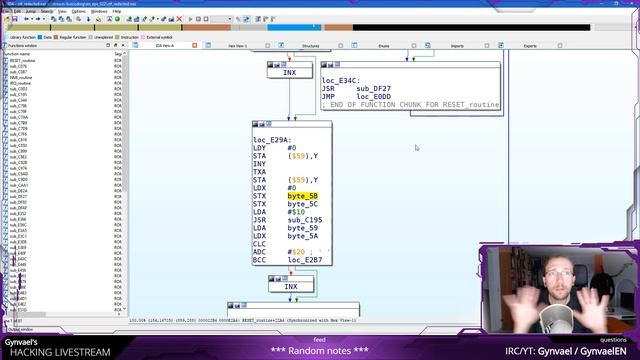Click the Enums tab icon
The height and width of the screenshot is (360, 640).
pyautogui.click(x=354, y=45)
